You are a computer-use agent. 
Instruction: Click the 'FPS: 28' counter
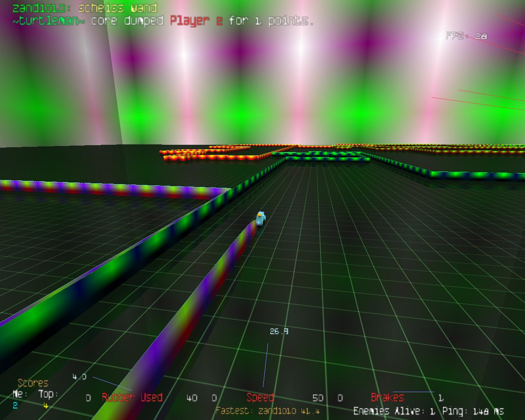coord(466,36)
